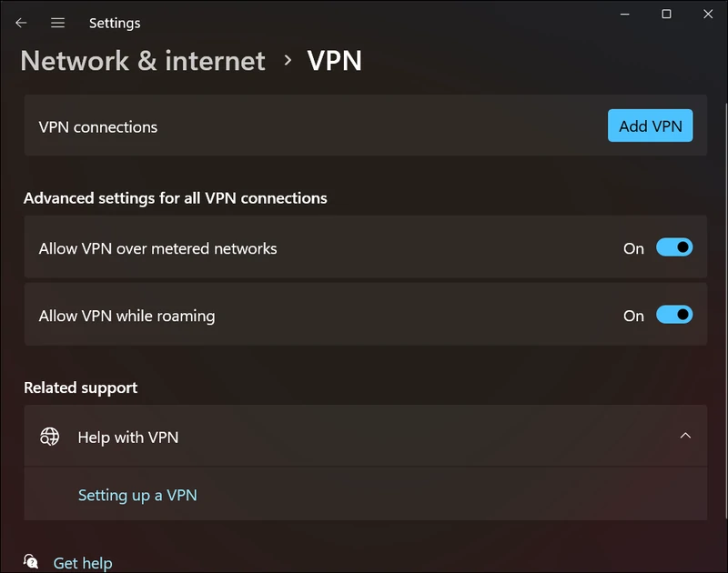The image size is (728, 573).
Task: Click the breadcrumb chevron separator
Action: 288,60
